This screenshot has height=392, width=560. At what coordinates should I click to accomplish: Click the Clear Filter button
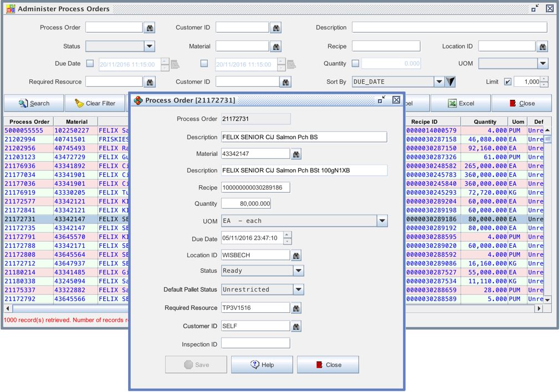pyautogui.click(x=95, y=103)
